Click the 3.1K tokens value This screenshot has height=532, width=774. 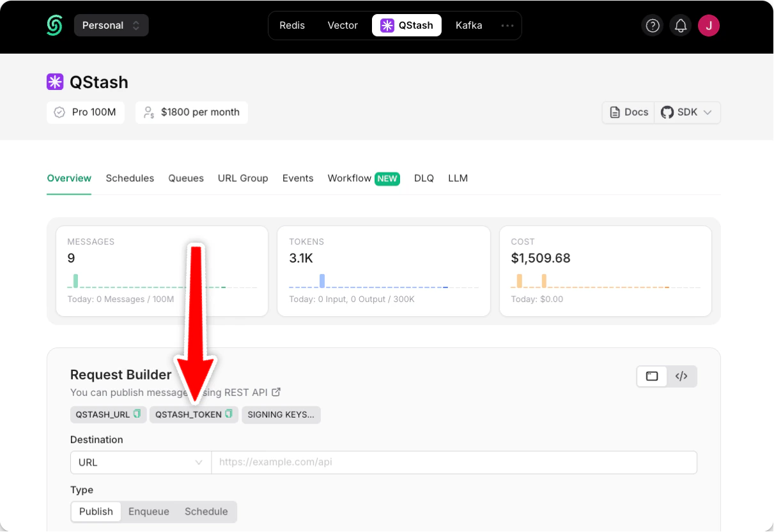pyautogui.click(x=301, y=258)
